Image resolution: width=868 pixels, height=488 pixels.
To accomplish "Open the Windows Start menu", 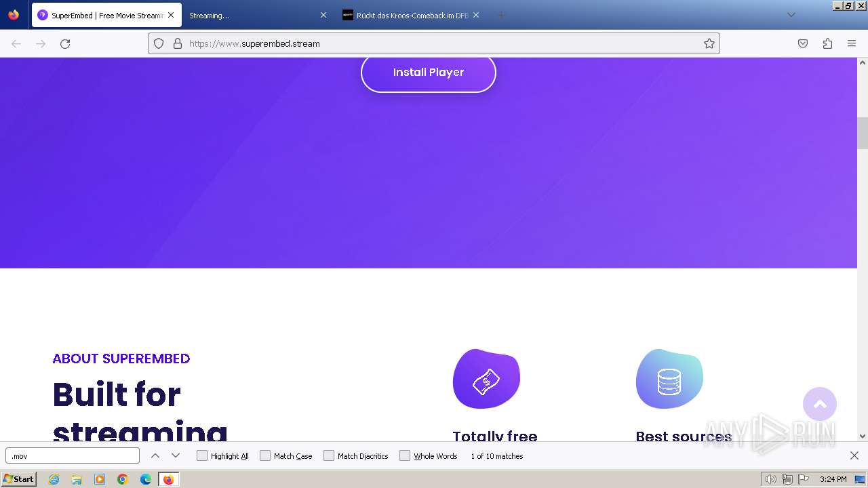I will coord(18,479).
